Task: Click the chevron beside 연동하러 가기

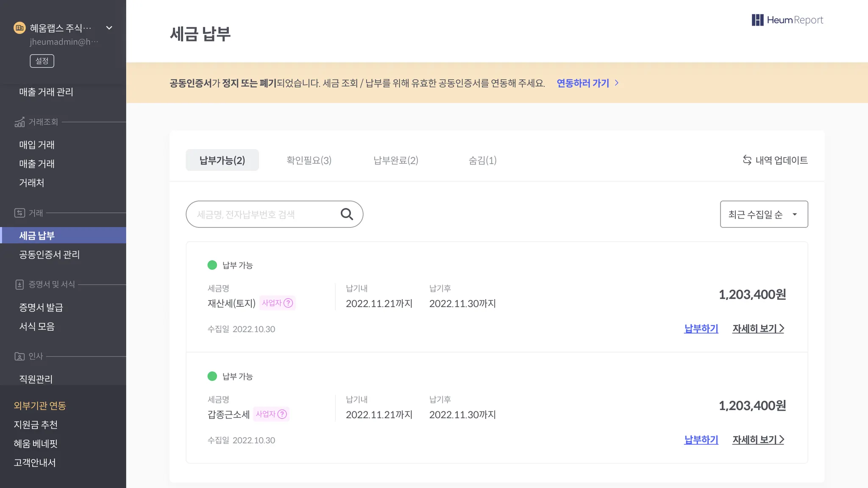Action: point(617,83)
